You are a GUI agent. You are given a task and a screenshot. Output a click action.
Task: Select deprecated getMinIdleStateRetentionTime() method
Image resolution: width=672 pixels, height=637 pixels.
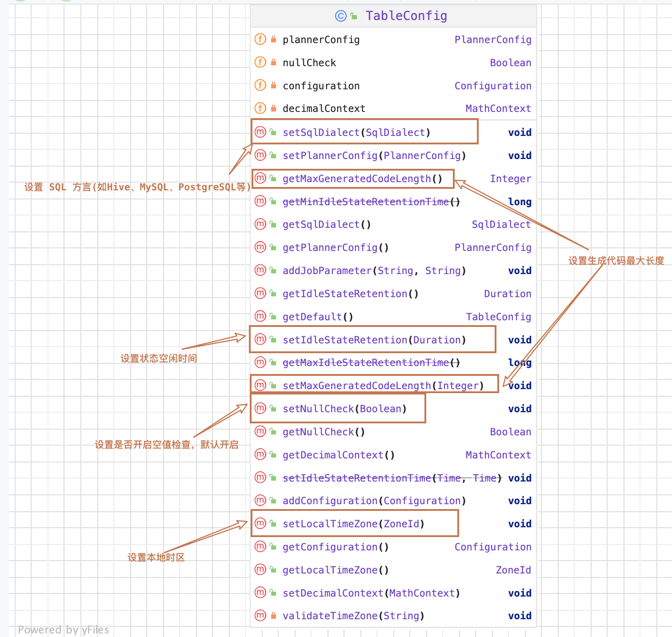tap(371, 202)
